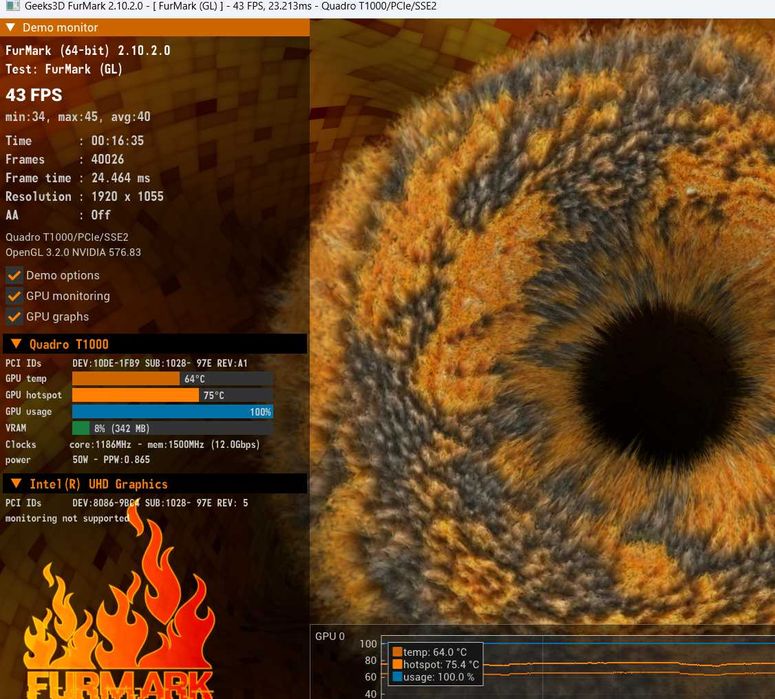This screenshot has height=699, width=775.
Task: Click the Demo monitor header title
Action: tap(60, 28)
